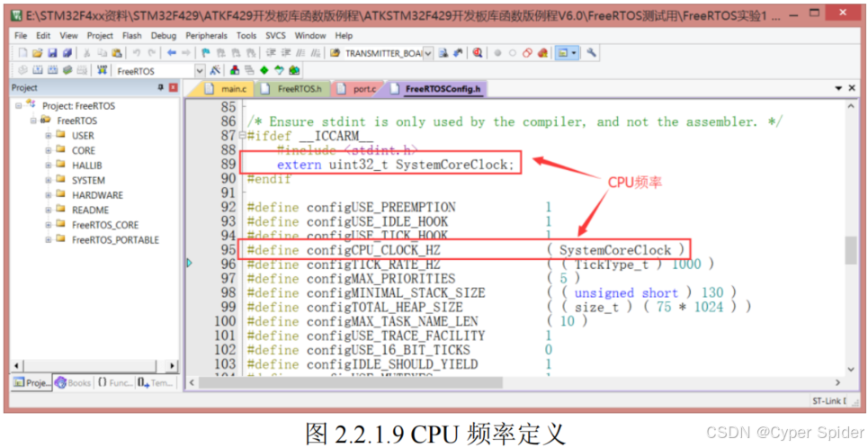Insert a bookmark with the flag icon
This screenshot has width=868, height=448.
pos(205,52)
